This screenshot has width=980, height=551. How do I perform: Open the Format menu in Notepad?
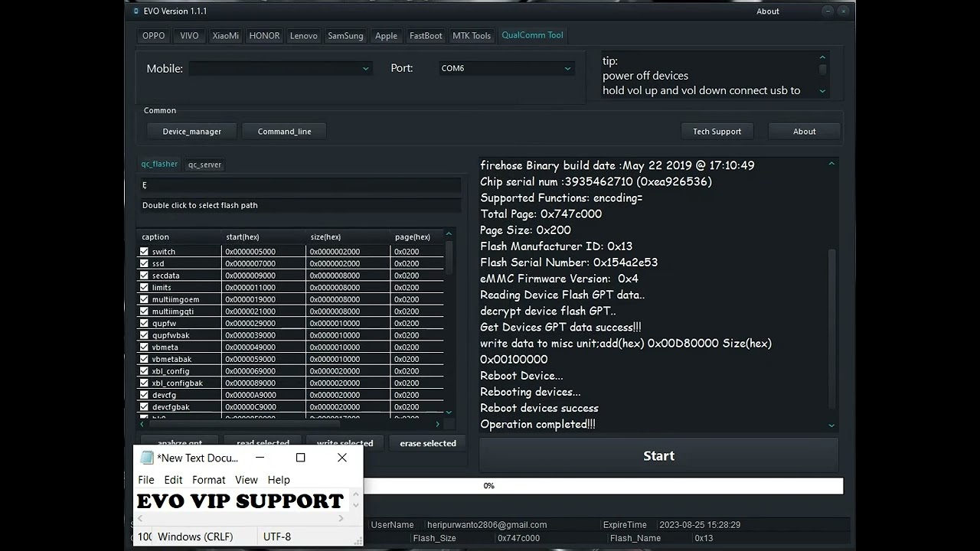coord(209,480)
